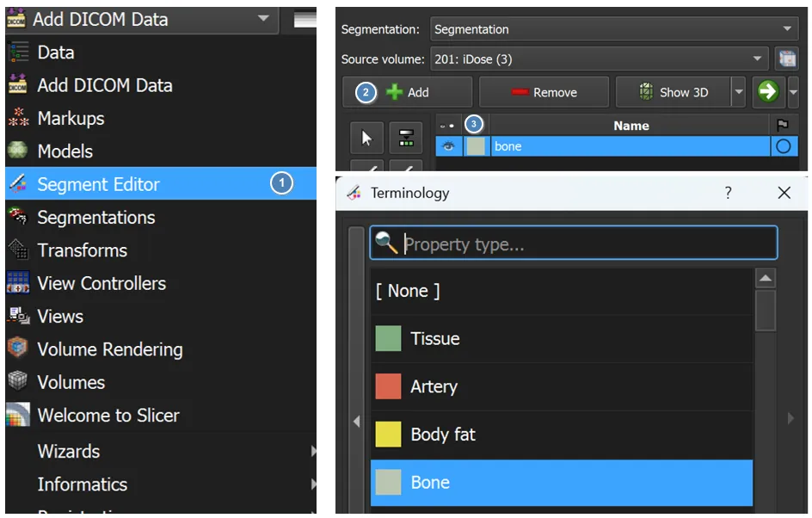
Task: Click the Markups fiducial icon
Action: tap(18, 118)
